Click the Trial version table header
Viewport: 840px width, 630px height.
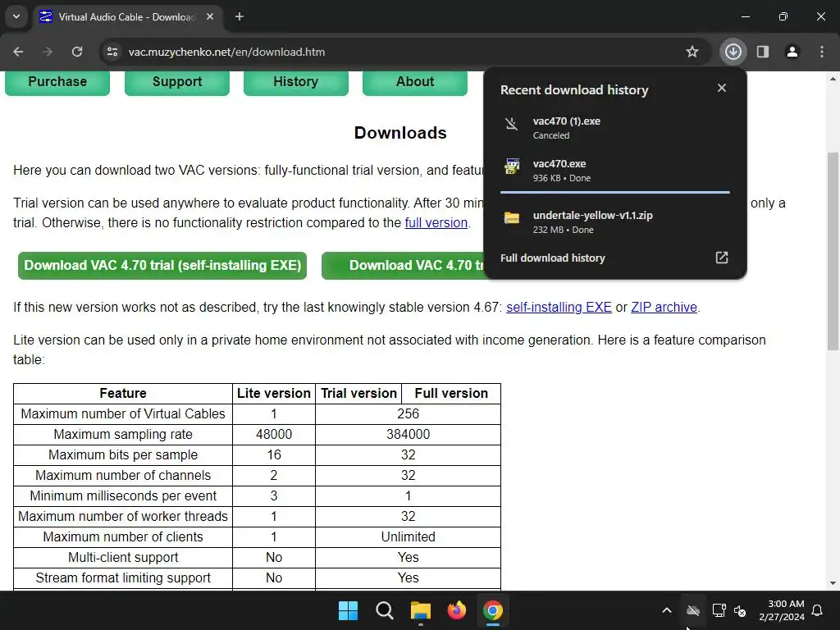(359, 393)
